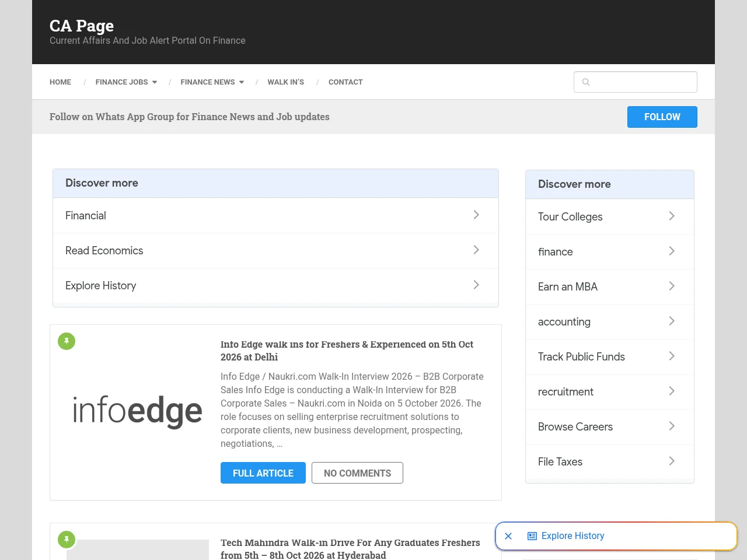Click the article icon in Explore History popup

(x=532, y=536)
